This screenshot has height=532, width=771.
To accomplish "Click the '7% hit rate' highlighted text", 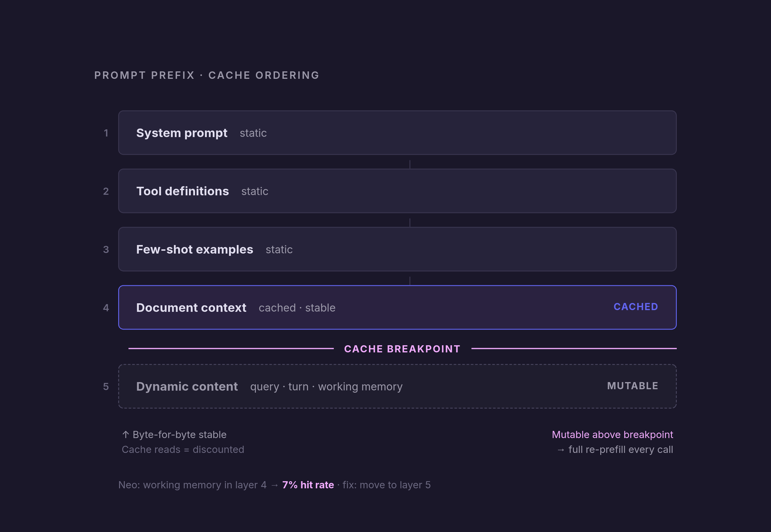I will pyautogui.click(x=308, y=485).
